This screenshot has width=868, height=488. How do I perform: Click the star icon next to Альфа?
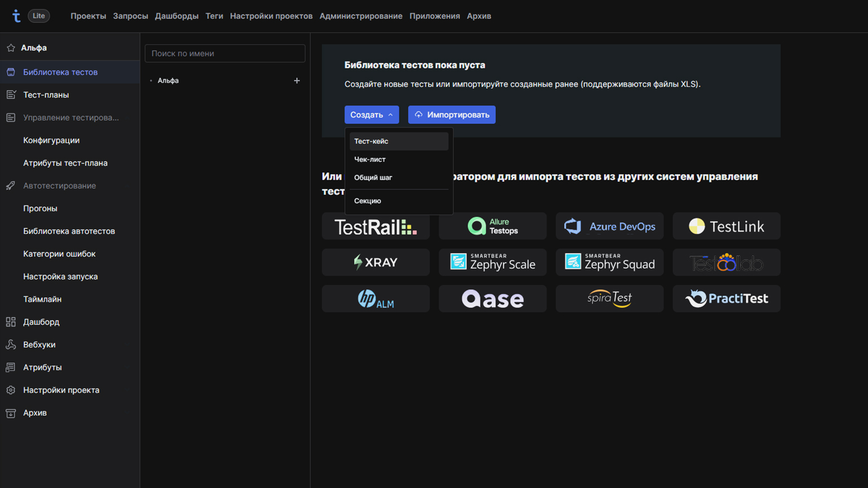pos(11,48)
